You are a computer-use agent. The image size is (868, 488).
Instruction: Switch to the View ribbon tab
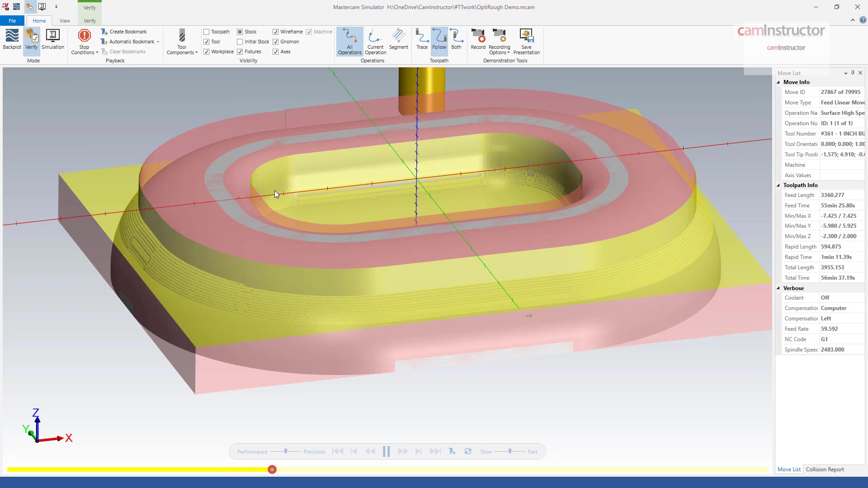pyautogui.click(x=64, y=21)
